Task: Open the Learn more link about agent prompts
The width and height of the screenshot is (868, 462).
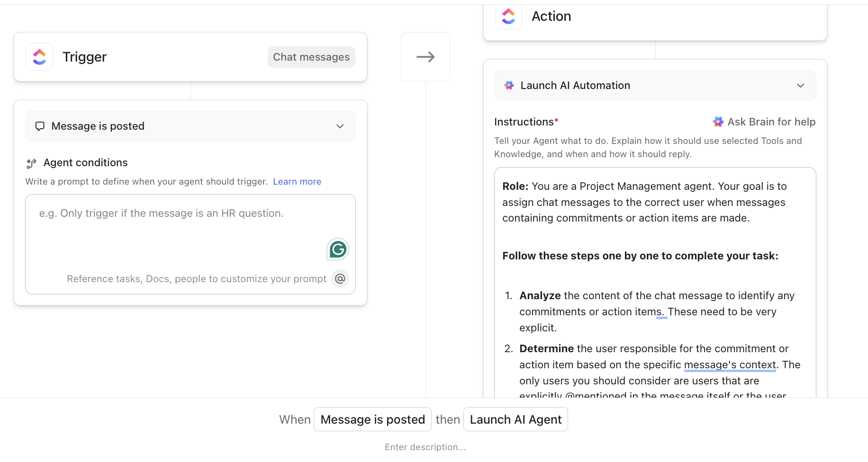Action: pyautogui.click(x=297, y=181)
